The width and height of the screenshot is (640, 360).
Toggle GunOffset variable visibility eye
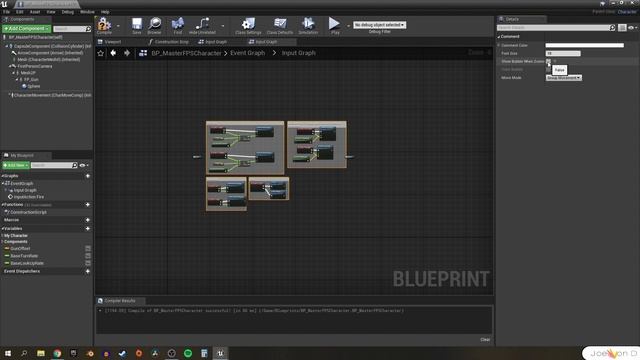[88, 249]
